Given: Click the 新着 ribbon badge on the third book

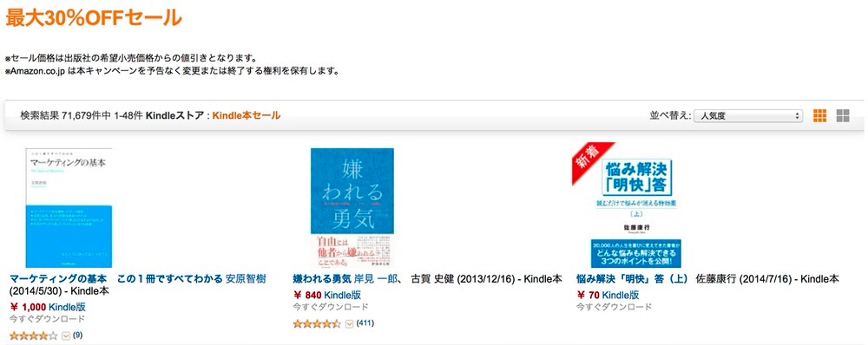Looking at the screenshot, I should coord(592,160).
